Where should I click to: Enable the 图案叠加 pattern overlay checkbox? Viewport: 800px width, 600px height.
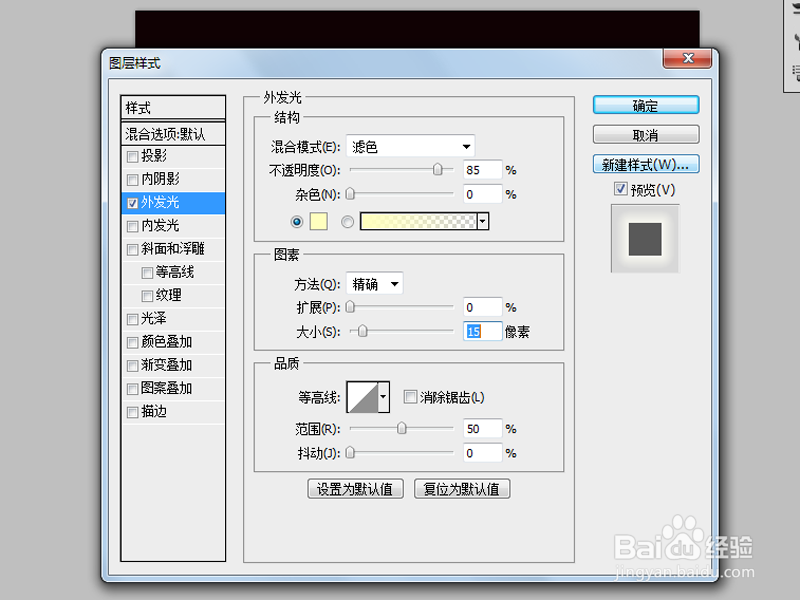click(133, 389)
